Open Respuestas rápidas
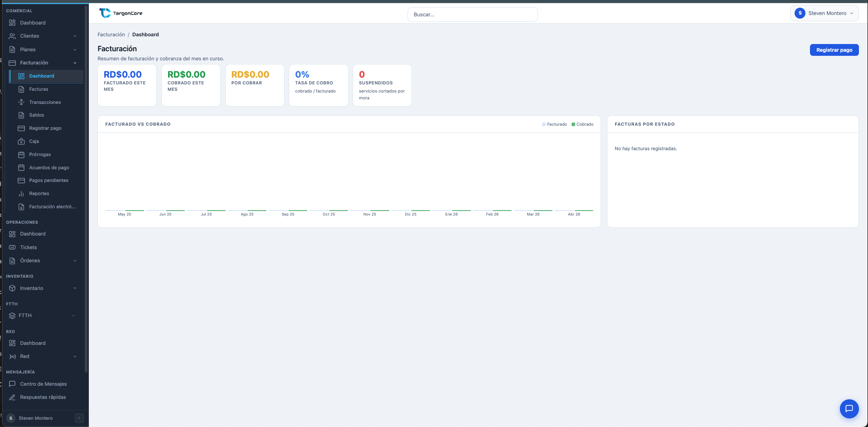 [43, 397]
